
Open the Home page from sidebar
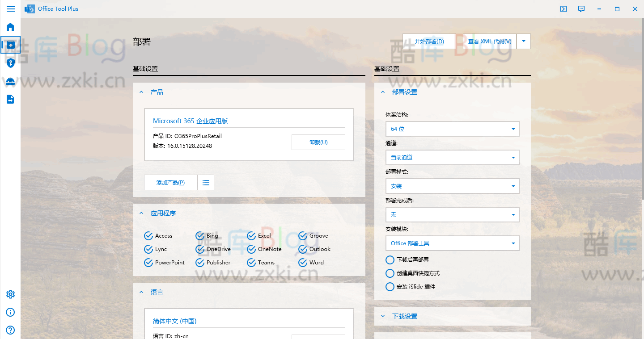10,27
